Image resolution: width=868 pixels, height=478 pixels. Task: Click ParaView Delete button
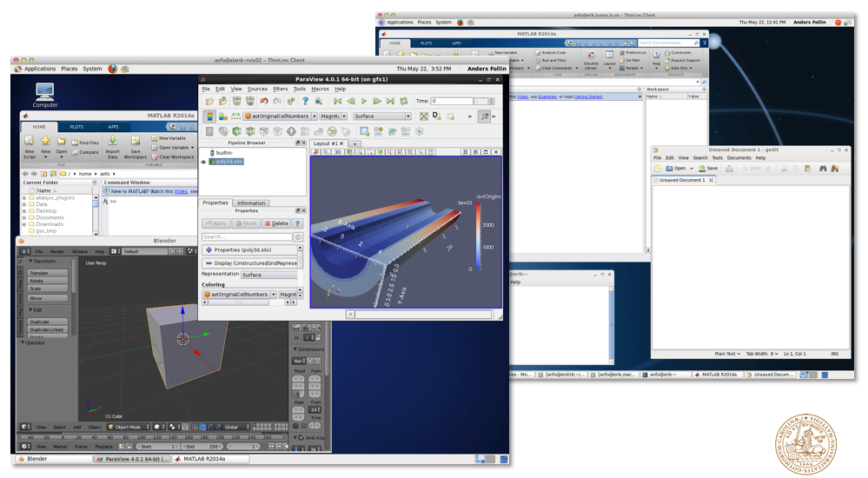pos(276,223)
